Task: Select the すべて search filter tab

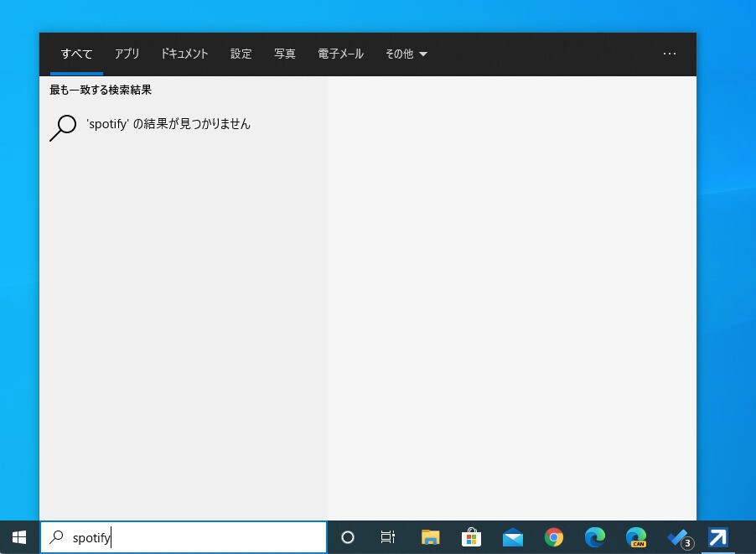Action: click(76, 54)
